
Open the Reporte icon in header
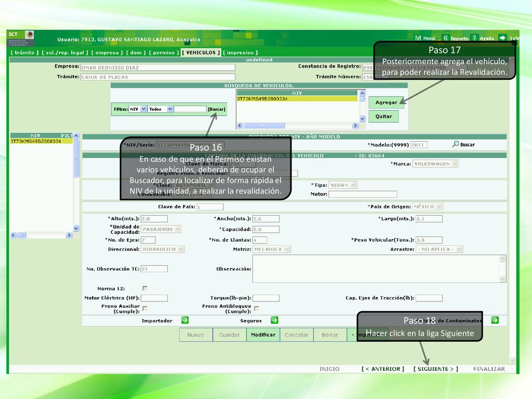point(445,38)
